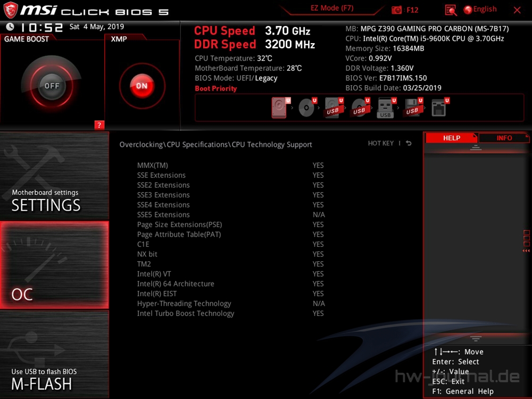The height and width of the screenshot is (399, 532).
Task: Select the TM2 row
Action: click(x=231, y=264)
